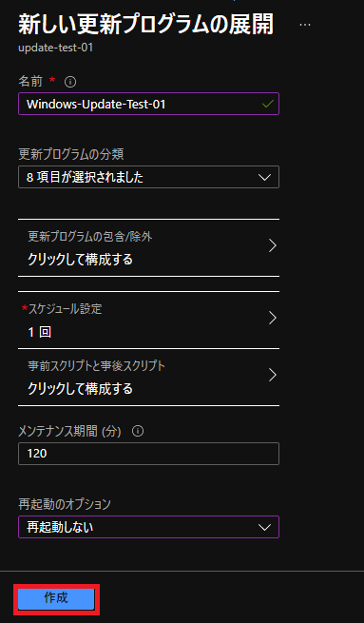The height and width of the screenshot is (623, 364).
Task: Click the 再起動しない selected value
Action: [60, 527]
